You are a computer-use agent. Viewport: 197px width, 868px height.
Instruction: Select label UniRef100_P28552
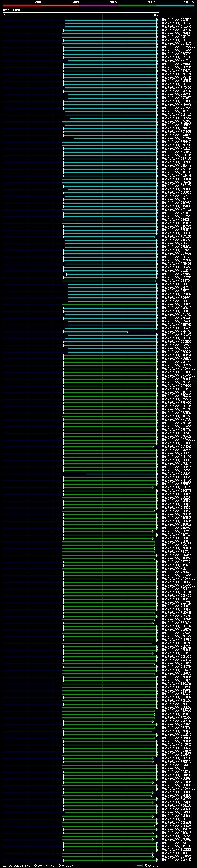coord(177,118)
